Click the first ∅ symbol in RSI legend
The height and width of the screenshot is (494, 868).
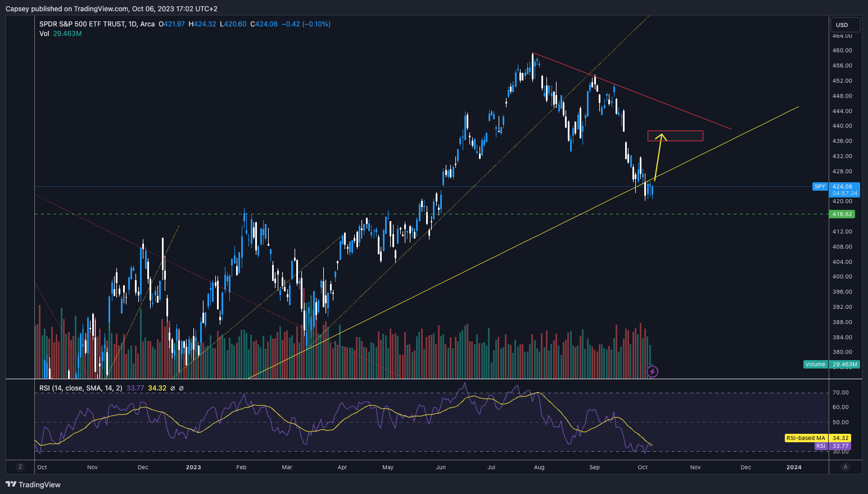(x=173, y=388)
